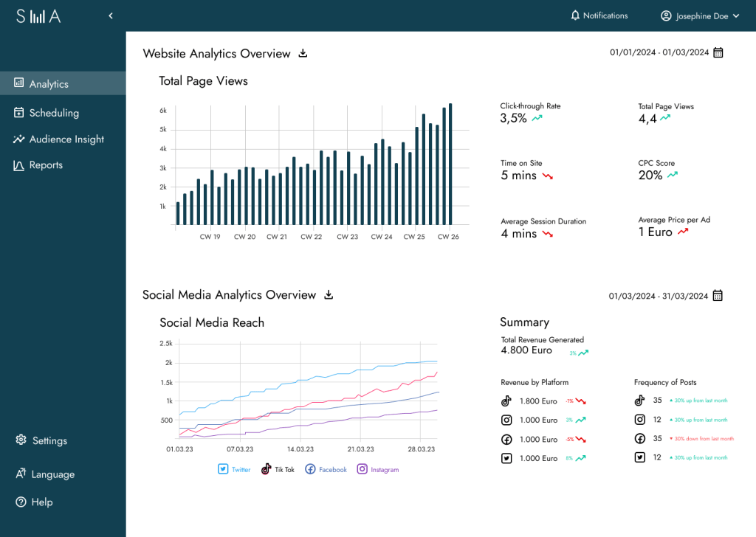This screenshot has height=537, width=756.
Task: Go to the Scheduling section
Action: 53,113
